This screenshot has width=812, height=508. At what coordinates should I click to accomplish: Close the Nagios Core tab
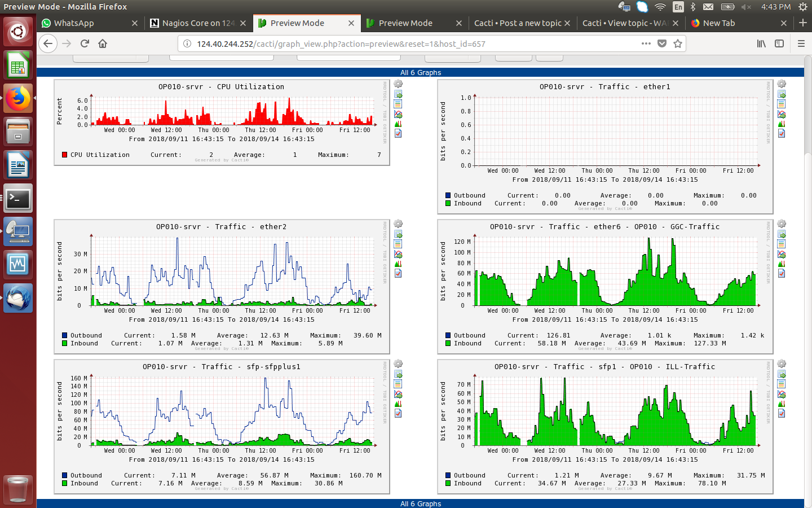[242, 23]
